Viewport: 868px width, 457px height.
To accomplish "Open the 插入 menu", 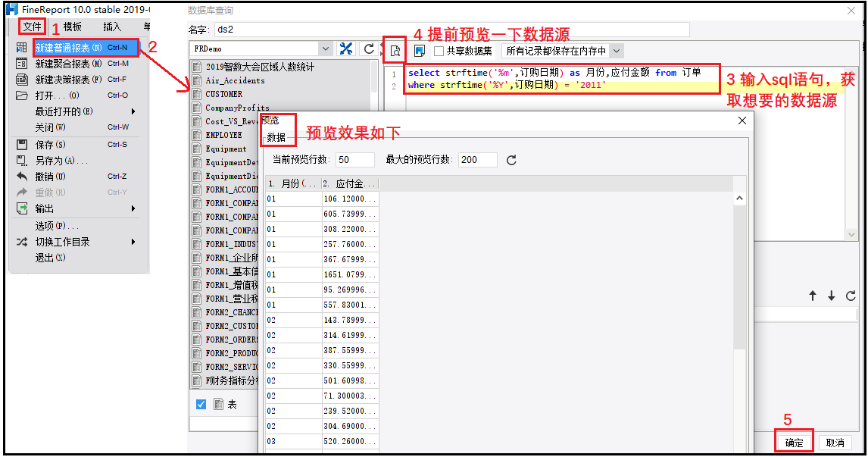I will pos(112,27).
